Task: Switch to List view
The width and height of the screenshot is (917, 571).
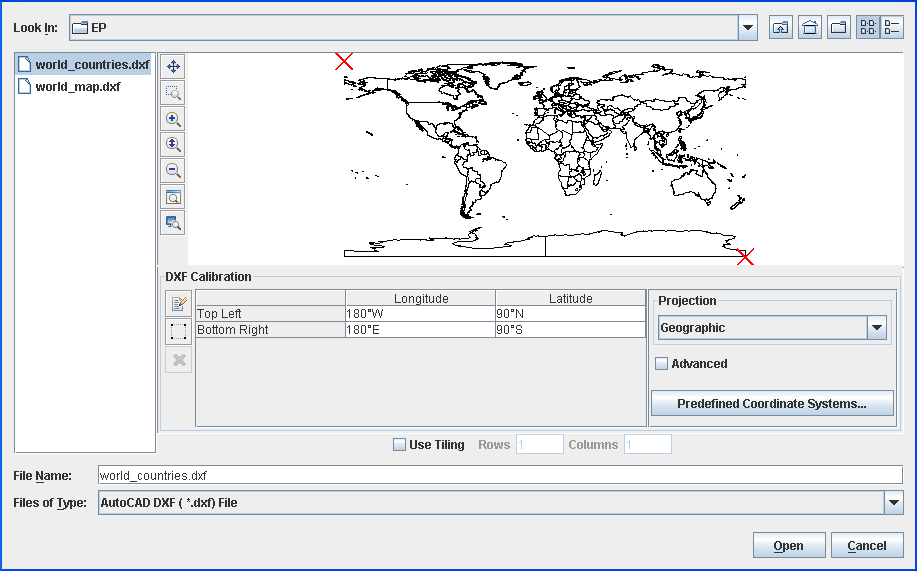Action: pyautogui.click(x=868, y=28)
